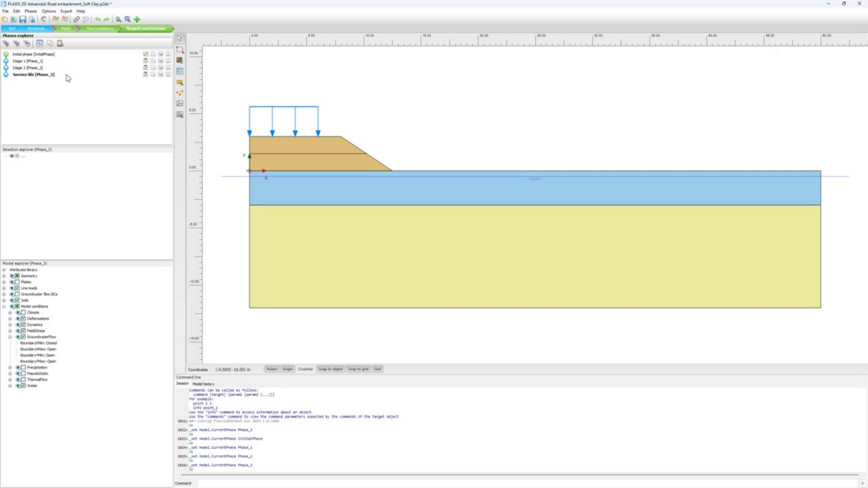Collapse the GroundwaterFlow tree node
The height and width of the screenshot is (488, 868).
[x=10, y=337]
